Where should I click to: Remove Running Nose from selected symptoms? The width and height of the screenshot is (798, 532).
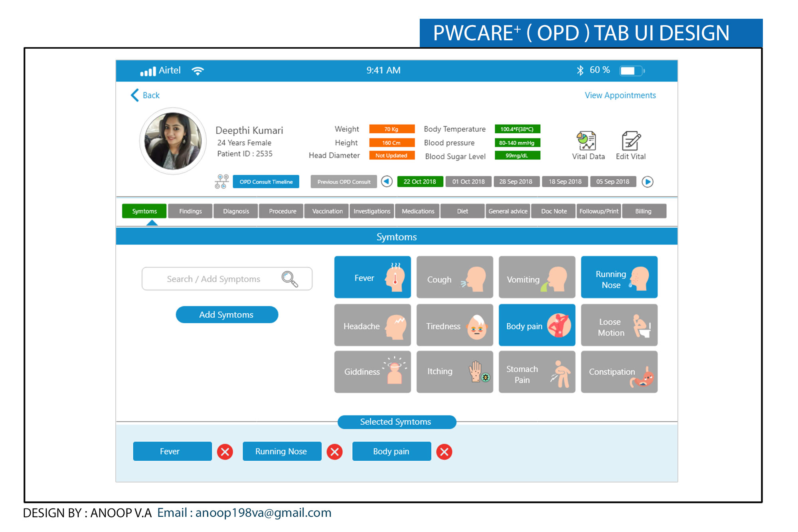tap(334, 452)
